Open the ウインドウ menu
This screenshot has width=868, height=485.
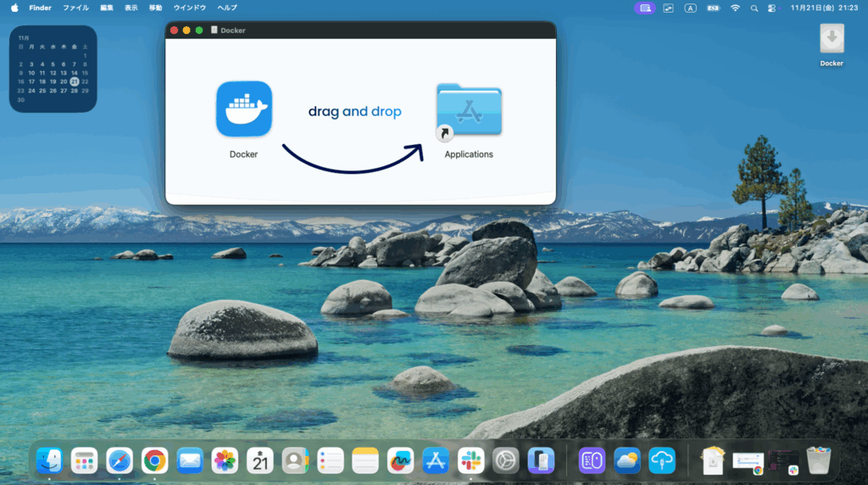tap(189, 8)
